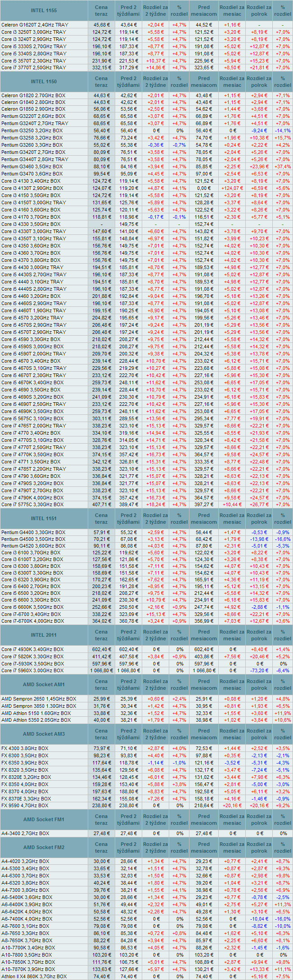Click the +15,7% value in Pentium G3258 row

point(283,138)
